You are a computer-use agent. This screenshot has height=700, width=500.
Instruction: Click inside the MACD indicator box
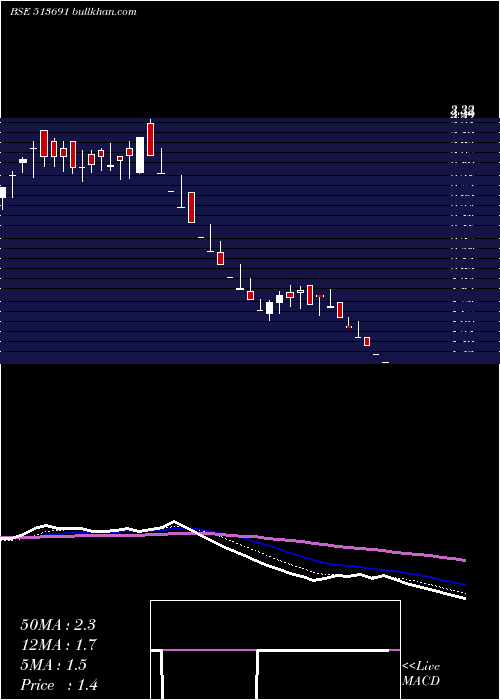[x=275, y=650]
